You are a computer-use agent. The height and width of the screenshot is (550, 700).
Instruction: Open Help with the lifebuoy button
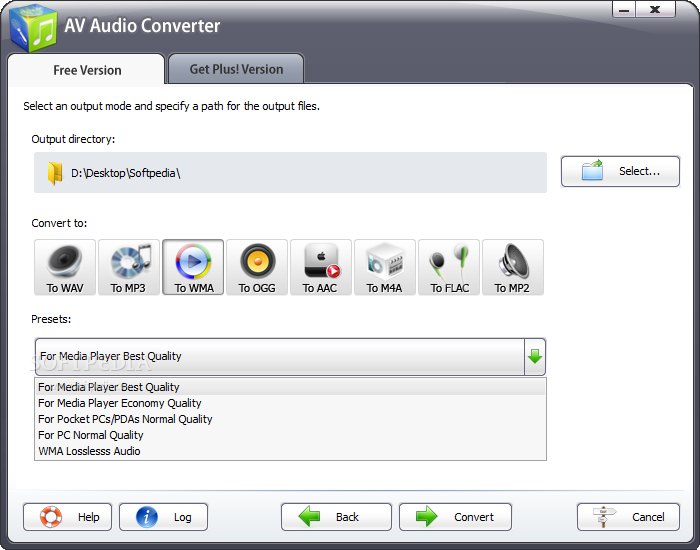67,517
